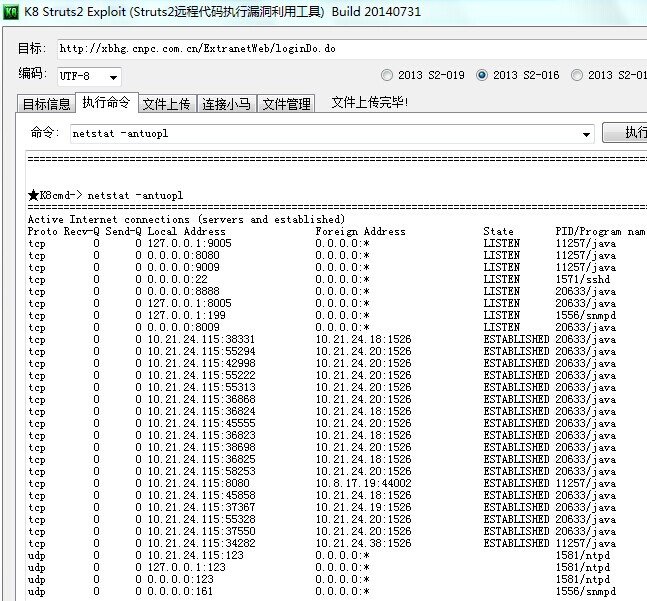Viewport: 647px width, 601px height.
Task: Click the target URL input field
Action: pyautogui.click(x=352, y=49)
